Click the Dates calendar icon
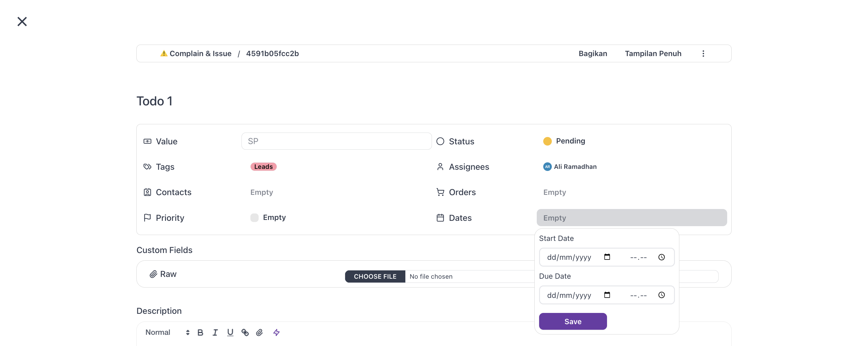868x346 pixels. 440,218
